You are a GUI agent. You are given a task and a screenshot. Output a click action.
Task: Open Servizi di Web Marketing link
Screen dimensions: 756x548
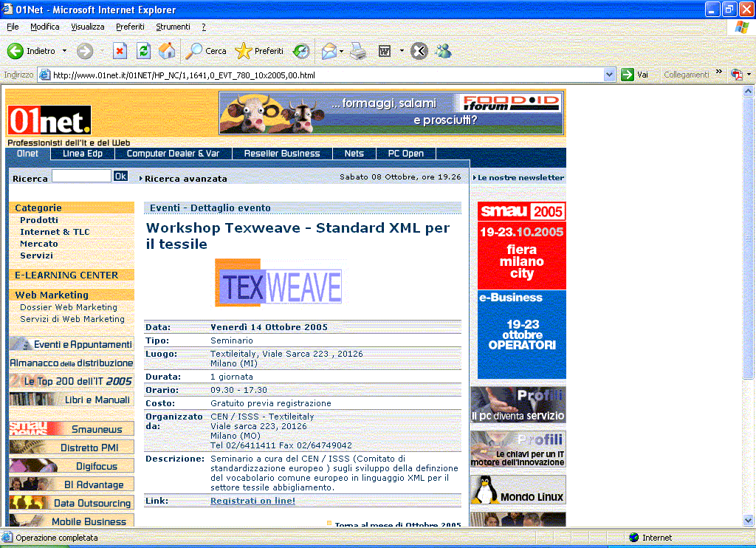pyautogui.click(x=72, y=319)
